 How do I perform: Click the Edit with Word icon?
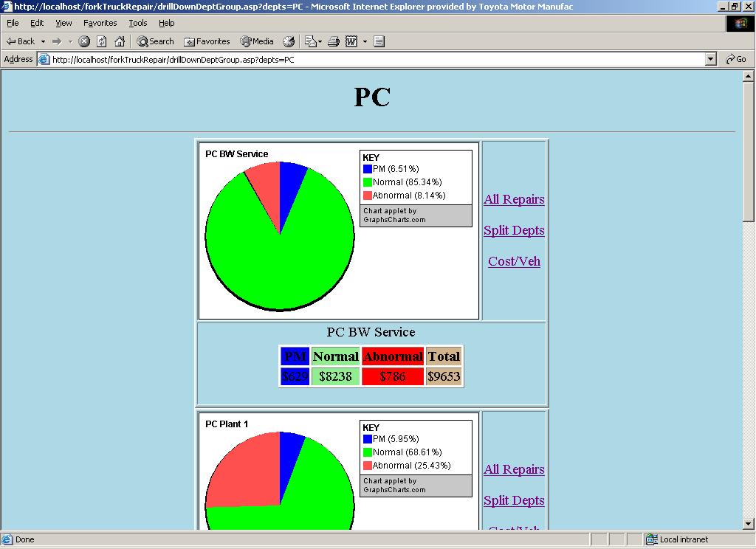351,41
